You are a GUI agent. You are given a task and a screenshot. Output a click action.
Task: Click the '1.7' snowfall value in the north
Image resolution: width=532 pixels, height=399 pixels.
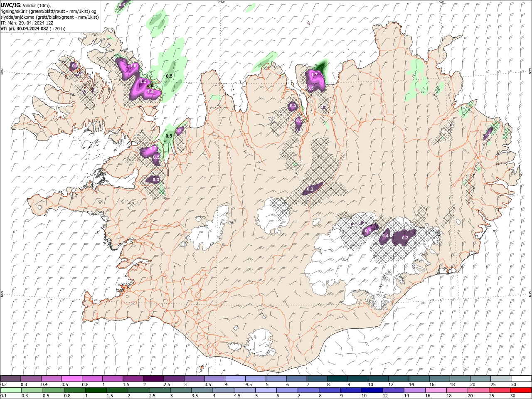314,75
